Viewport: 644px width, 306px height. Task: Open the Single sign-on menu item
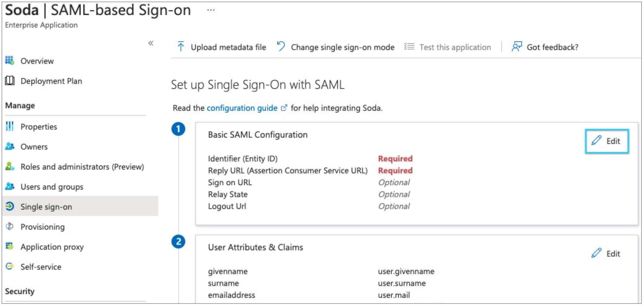(x=46, y=207)
